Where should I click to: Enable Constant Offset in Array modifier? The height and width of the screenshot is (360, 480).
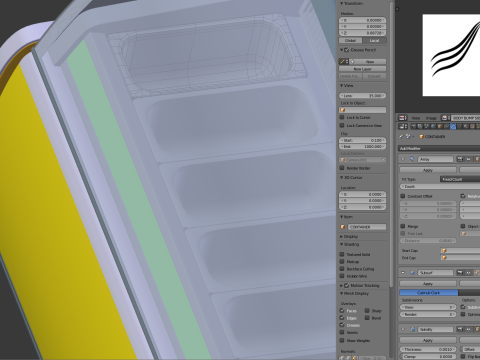[x=403, y=196]
